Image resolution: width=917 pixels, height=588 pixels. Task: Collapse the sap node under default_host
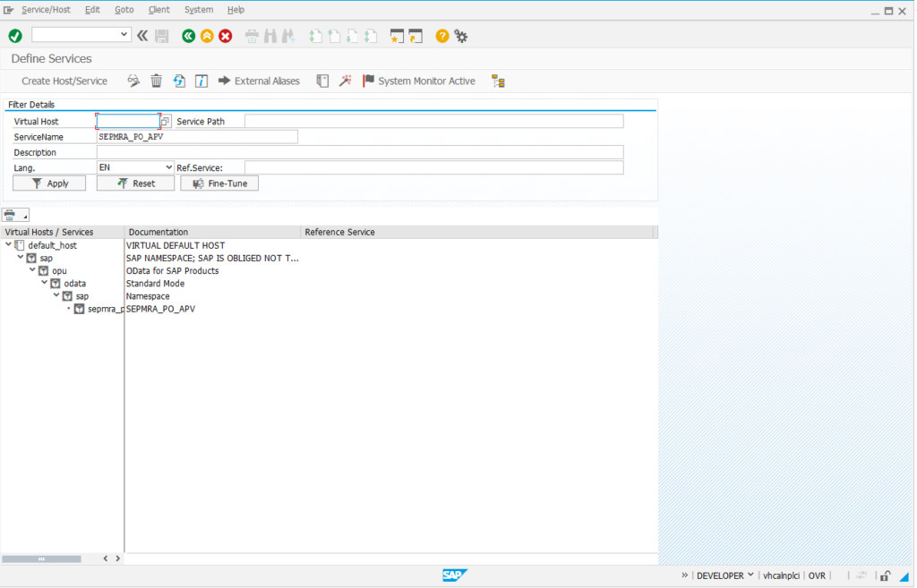tap(21, 257)
